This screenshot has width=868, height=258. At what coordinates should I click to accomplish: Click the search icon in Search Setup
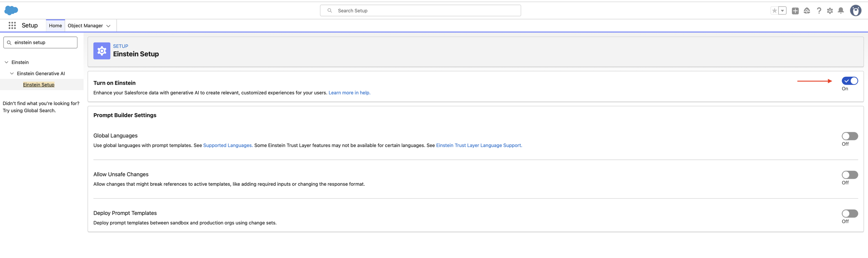pyautogui.click(x=329, y=11)
